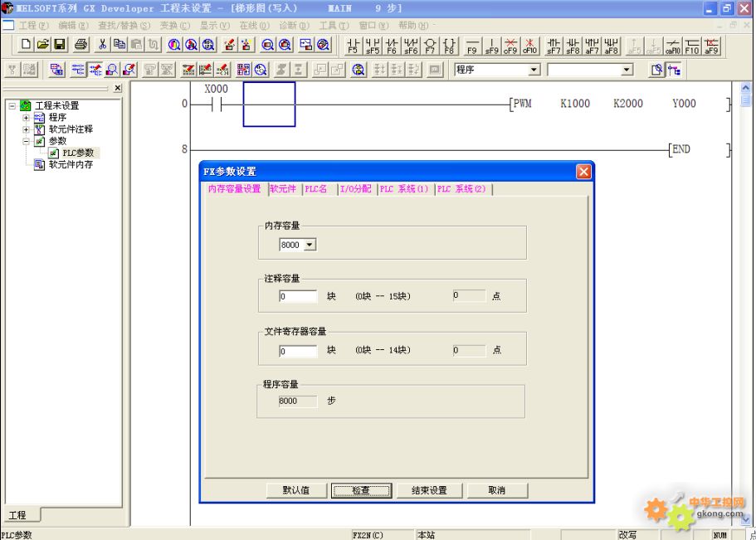The image size is (756, 540).
Task: Switch to the I/O分配 tab
Action: (x=356, y=189)
